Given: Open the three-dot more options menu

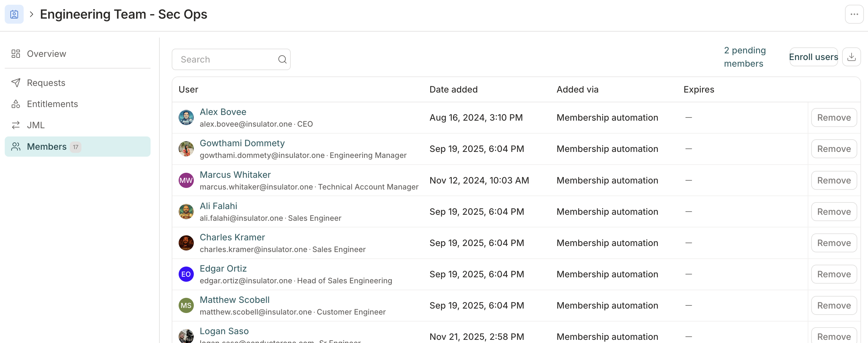Looking at the screenshot, I should coord(854,14).
